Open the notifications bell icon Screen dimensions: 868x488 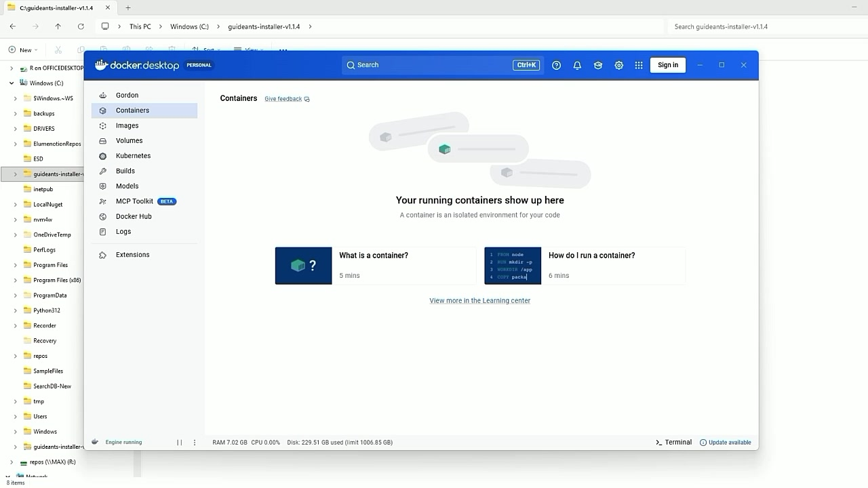coord(577,65)
